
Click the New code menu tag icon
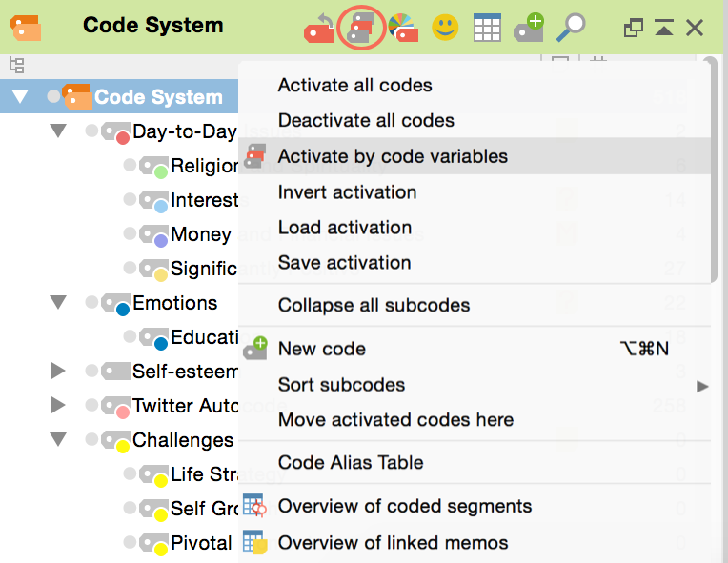[255, 348]
